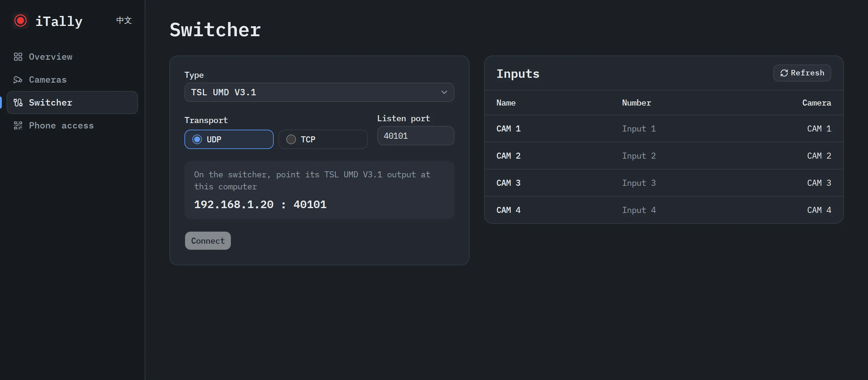This screenshot has width=868, height=380.
Task: Click the switcher instruction hint text
Action: click(x=312, y=180)
